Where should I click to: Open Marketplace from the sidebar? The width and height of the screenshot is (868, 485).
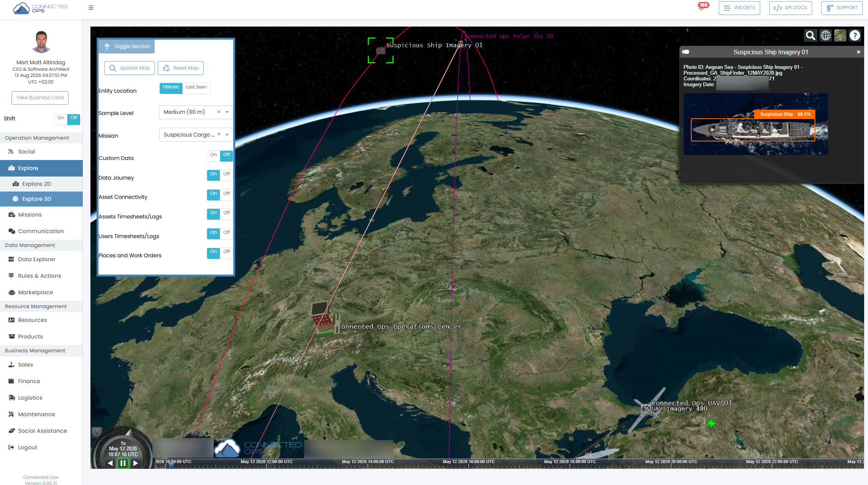[x=41, y=292]
